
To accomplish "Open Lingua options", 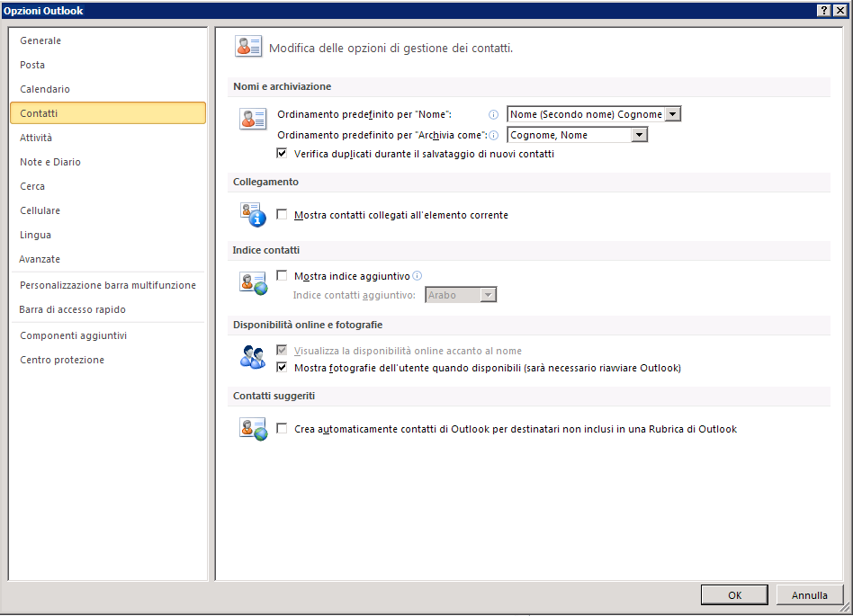I will [108, 235].
